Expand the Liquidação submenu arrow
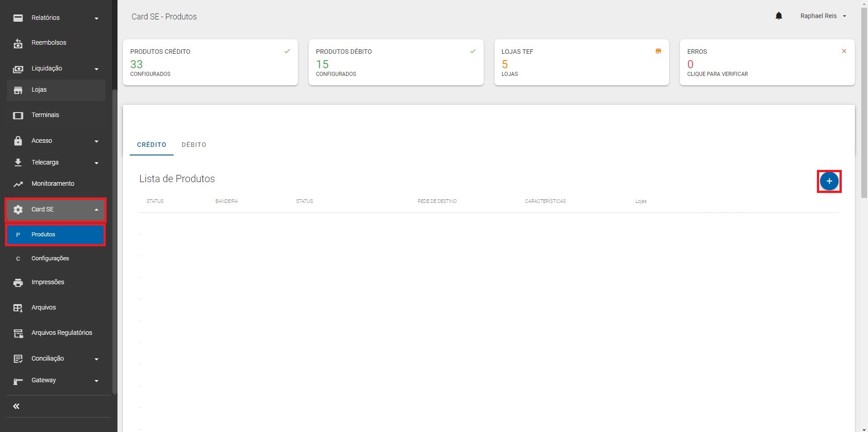868x432 pixels. click(x=96, y=69)
